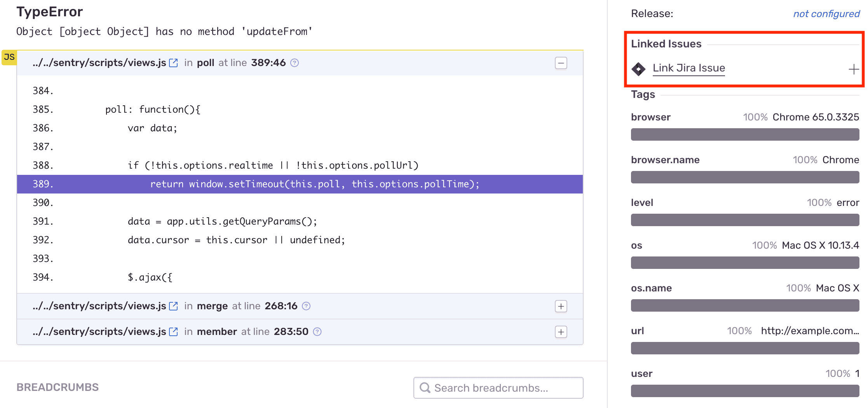The width and height of the screenshot is (868, 408).
Task: Click the Jira diamond icon under Linked Issues
Action: (638, 69)
